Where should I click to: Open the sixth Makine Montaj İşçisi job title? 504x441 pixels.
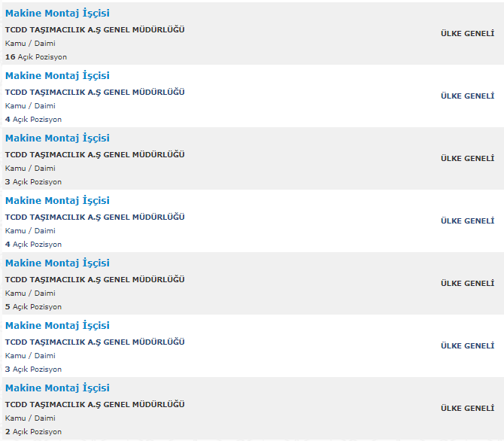[x=57, y=325]
